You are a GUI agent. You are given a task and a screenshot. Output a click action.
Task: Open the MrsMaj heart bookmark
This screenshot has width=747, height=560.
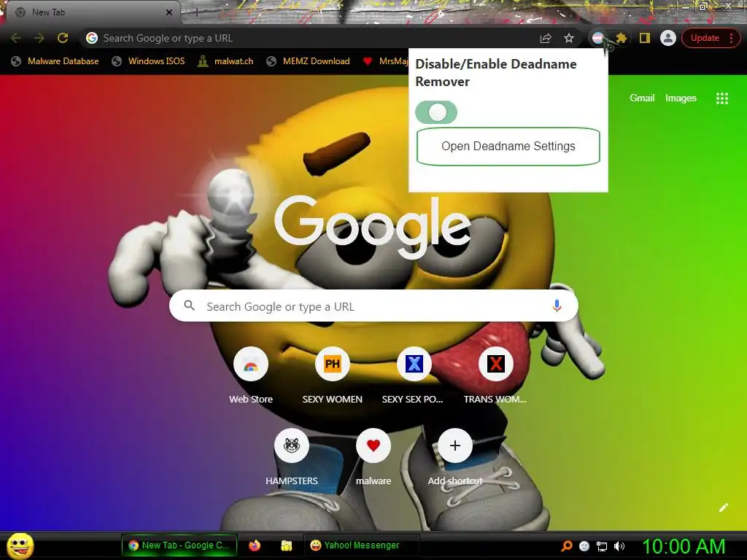click(x=385, y=61)
